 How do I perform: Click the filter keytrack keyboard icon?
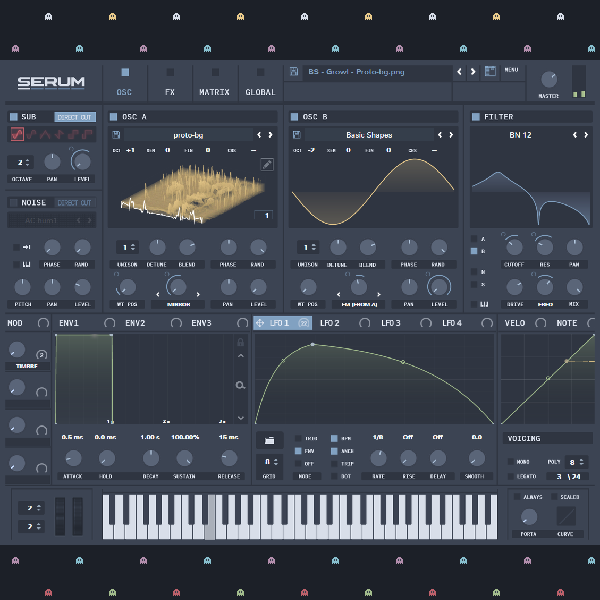[x=484, y=304]
